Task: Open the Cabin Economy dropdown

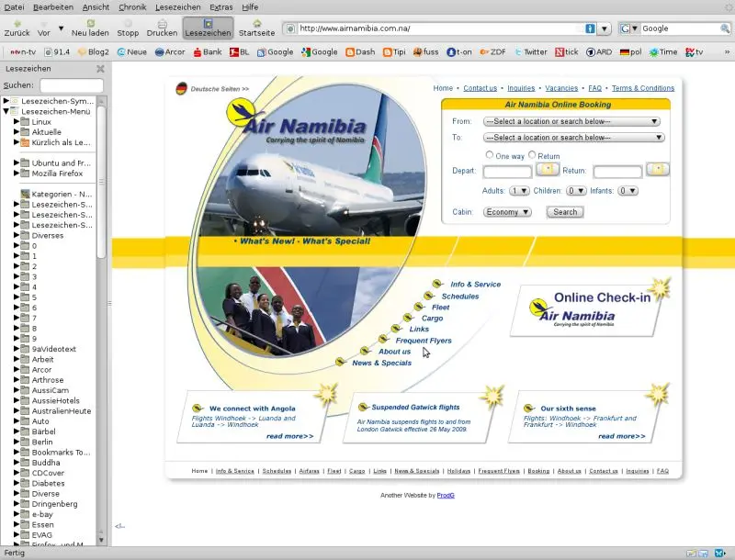Action: 507,212
